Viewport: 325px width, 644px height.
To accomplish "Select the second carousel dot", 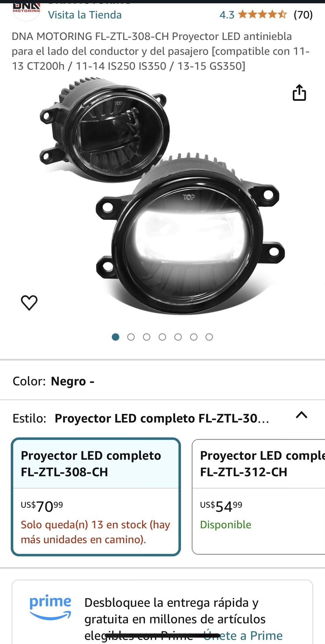I will pyautogui.click(x=131, y=337).
